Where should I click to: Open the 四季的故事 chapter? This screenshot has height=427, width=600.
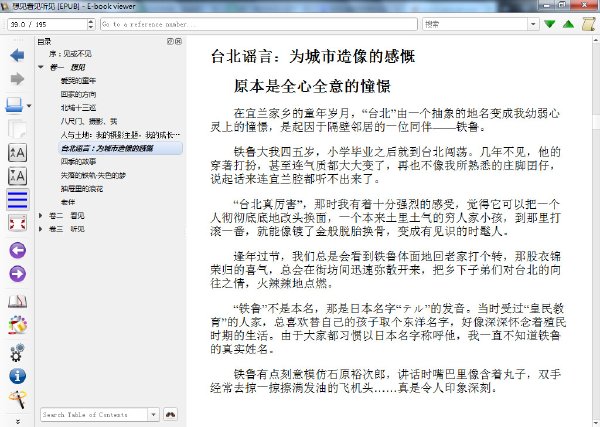pos(78,162)
